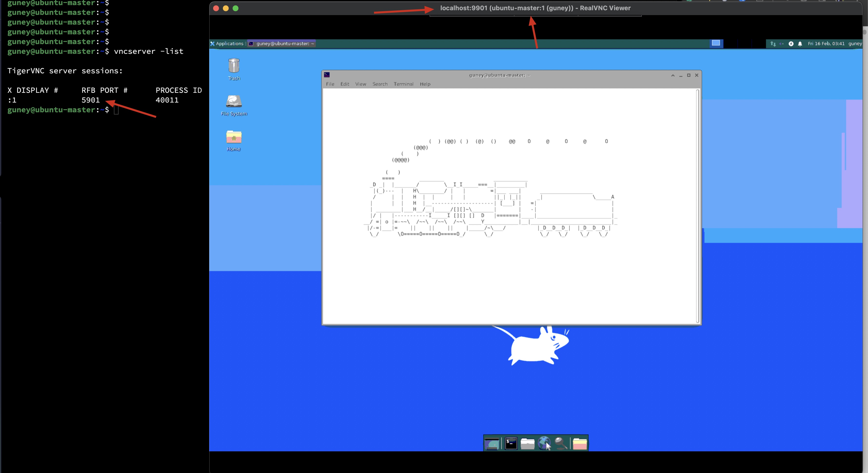Click the terminal window menu icon in title bar
868x473 pixels.
coord(326,75)
